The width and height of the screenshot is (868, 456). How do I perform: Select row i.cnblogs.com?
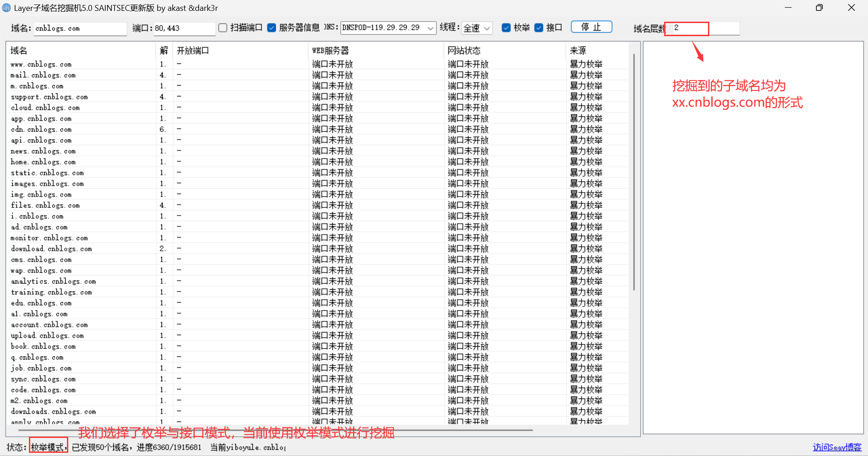(x=318, y=216)
